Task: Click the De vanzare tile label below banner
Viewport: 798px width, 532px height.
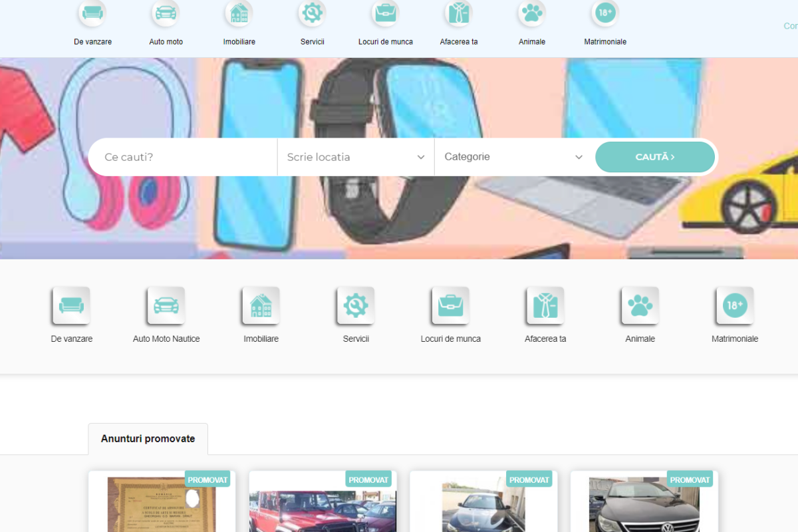Action: (x=71, y=339)
